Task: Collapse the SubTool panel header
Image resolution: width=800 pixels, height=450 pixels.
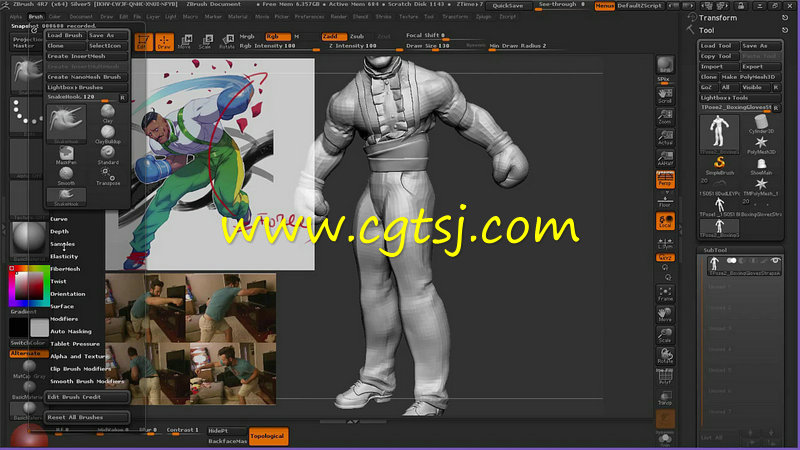Action: coord(715,250)
